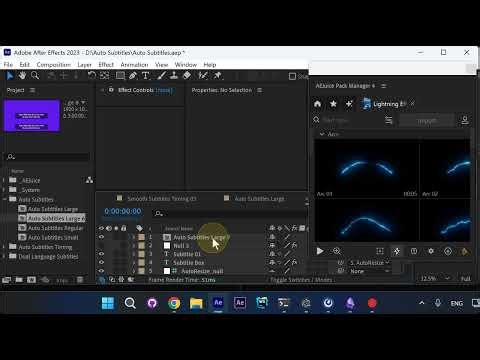Toggle Snapping checkbox in toolbar
Image resolution: width=480 pixels, height=360 pixels.
(292, 76)
